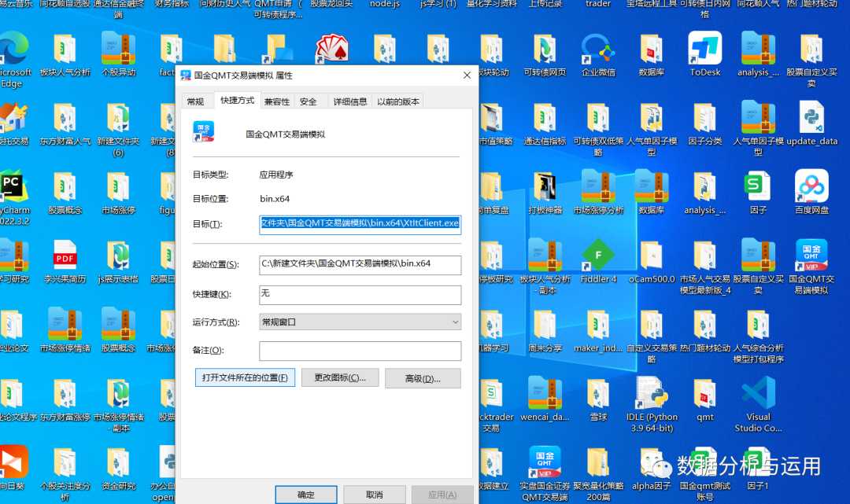Image resolution: width=850 pixels, height=504 pixels.
Task: Open the 市场人气交易模型最新版_4 folder
Action: [704, 267]
